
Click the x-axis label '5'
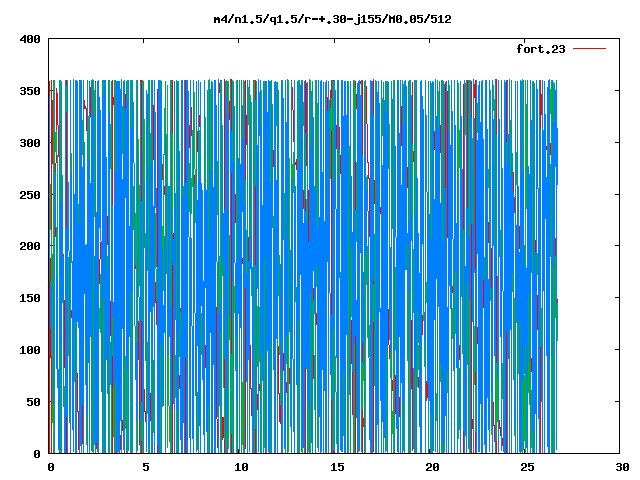pyautogui.click(x=146, y=467)
